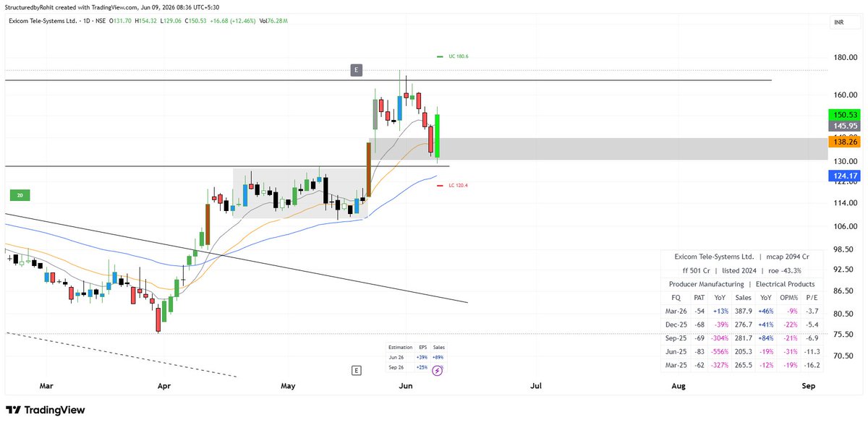Image resolution: width=868 pixels, height=425 pixels.
Task: Click the blue 124.17 moving average label
Action: 845,175
